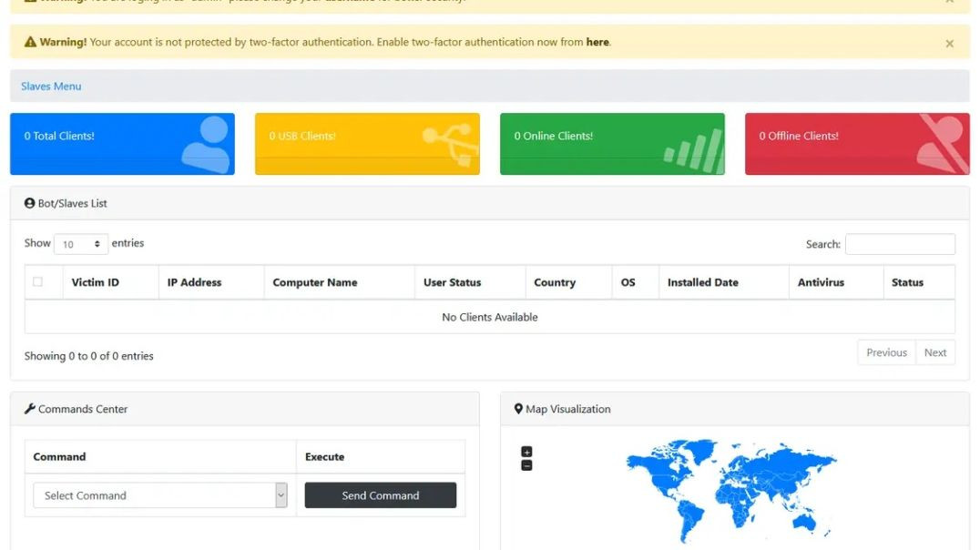980x550 pixels.
Task: Click the map pin icon in Map Visualization header
Action: (x=518, y=409)
